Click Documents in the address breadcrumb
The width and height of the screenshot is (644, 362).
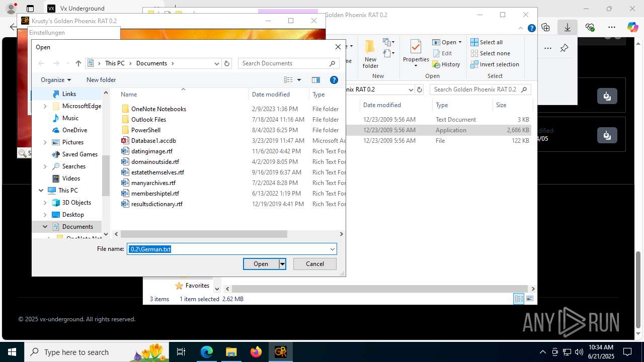point(151,63)
